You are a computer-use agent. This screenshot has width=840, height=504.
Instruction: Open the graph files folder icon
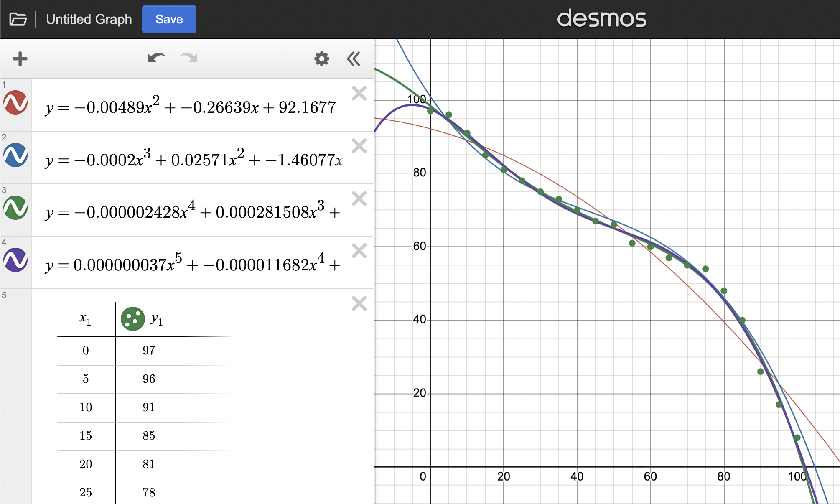pyautogui.click(x=18, y=19)
